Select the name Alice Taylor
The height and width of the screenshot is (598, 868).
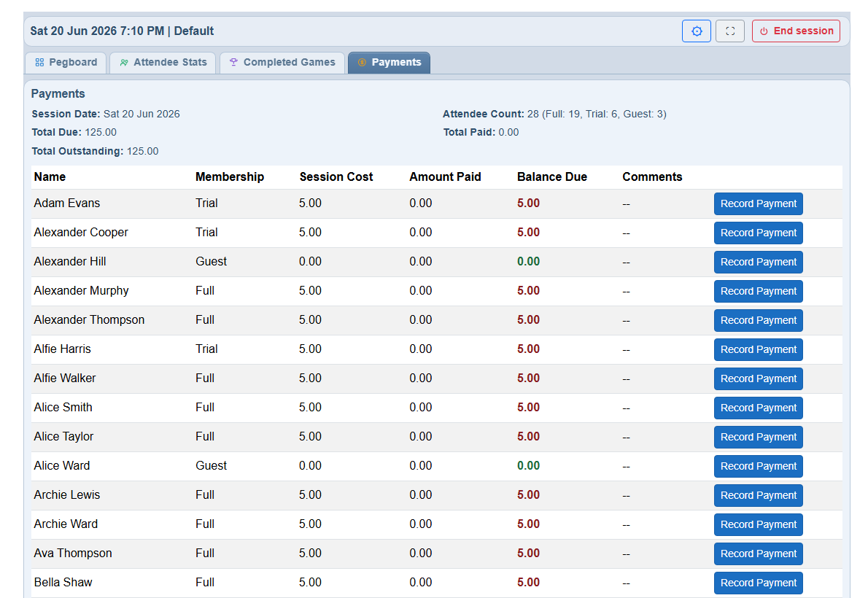[x=63, y=437]
